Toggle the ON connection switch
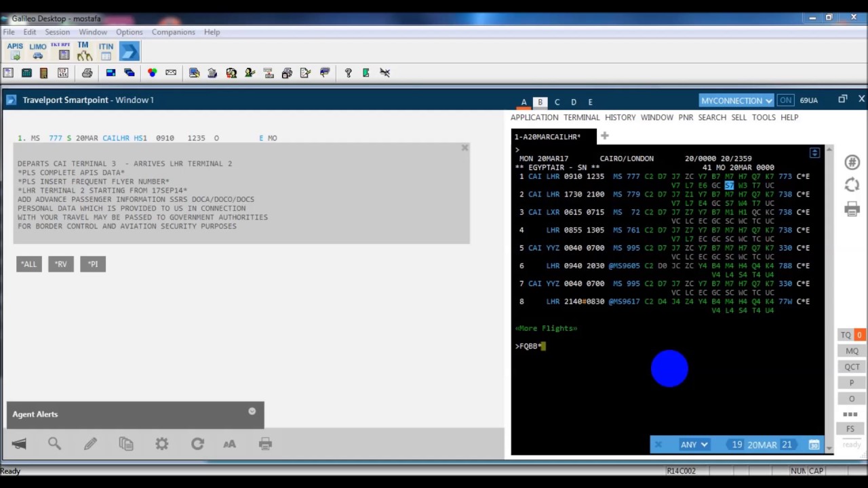The width and height of the screenshot is (868, 488). pyautogui.click(x=785, y=100)
